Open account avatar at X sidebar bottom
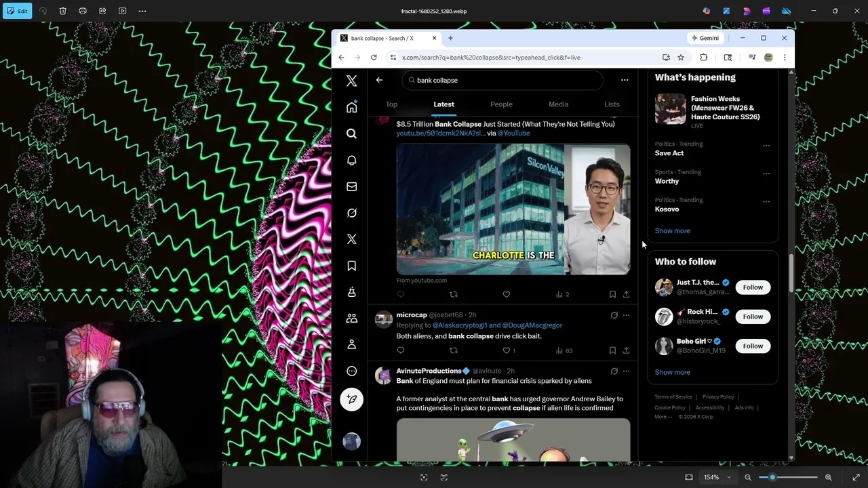Image resolution: width=868 pixels, height=488 pixels. point(351,441)
